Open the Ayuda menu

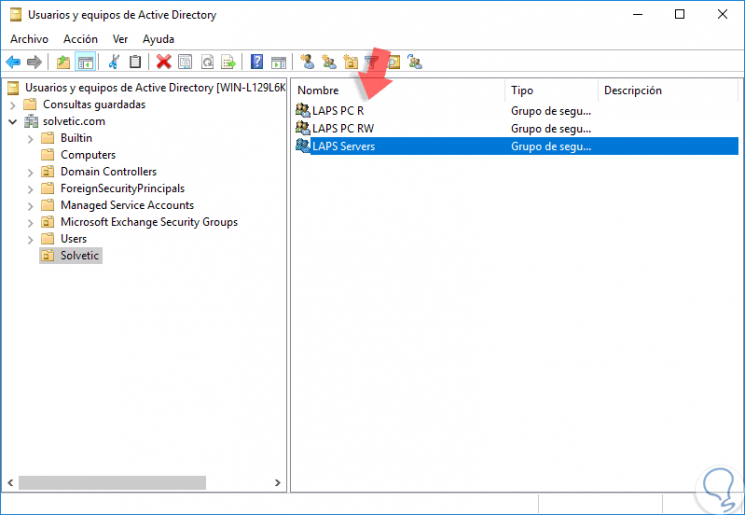158,39
